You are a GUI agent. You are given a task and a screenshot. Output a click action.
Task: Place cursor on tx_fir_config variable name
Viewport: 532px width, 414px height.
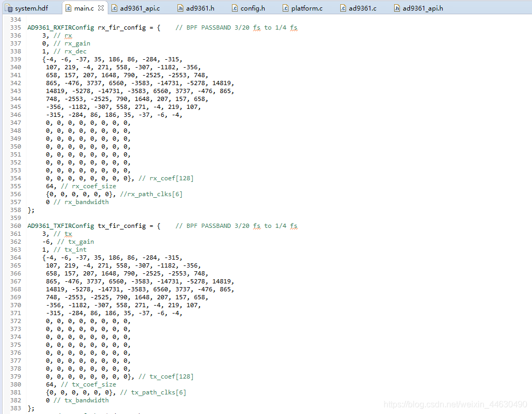pos(122,226)
